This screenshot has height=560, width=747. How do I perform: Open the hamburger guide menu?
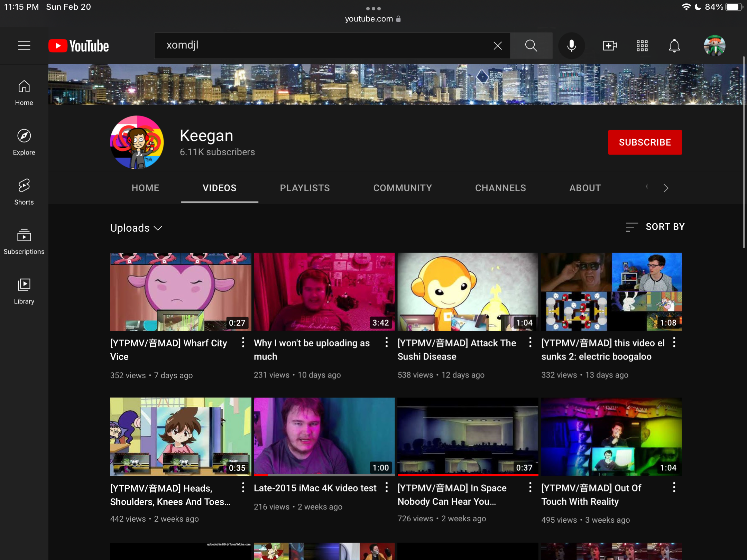pyautogui.click(x=24, y=46)
